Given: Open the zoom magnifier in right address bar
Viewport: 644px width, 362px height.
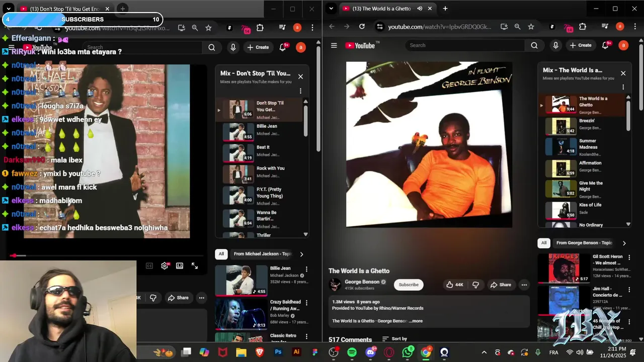Looking at the screenshot, I should coord(517,27).
